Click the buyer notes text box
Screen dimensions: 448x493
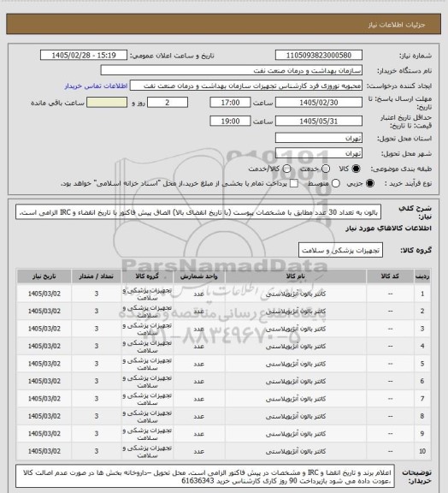click(x=205, y=477)
